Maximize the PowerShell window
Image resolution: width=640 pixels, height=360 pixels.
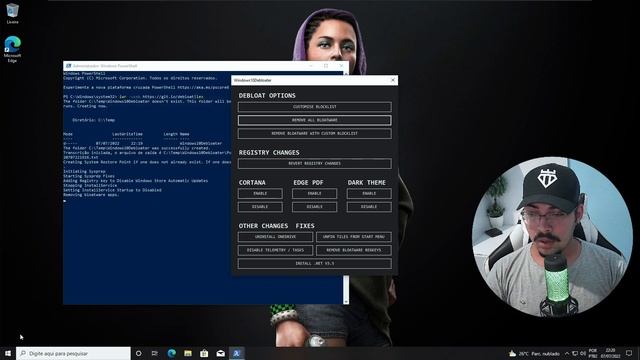coord(326,66)
